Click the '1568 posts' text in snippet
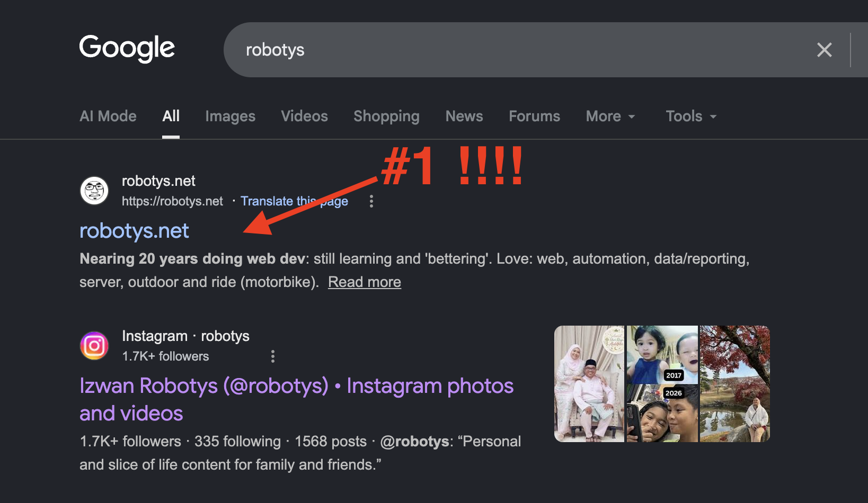 (331, 441)
